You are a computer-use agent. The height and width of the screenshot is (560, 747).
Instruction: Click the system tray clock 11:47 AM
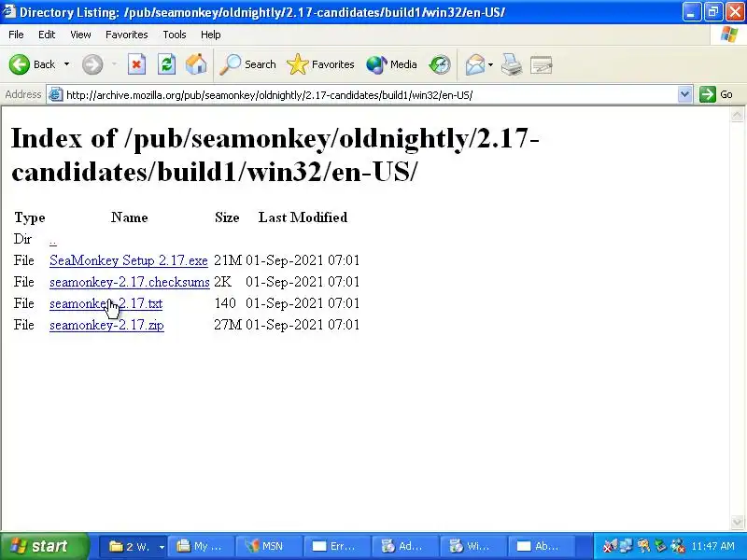712,546
